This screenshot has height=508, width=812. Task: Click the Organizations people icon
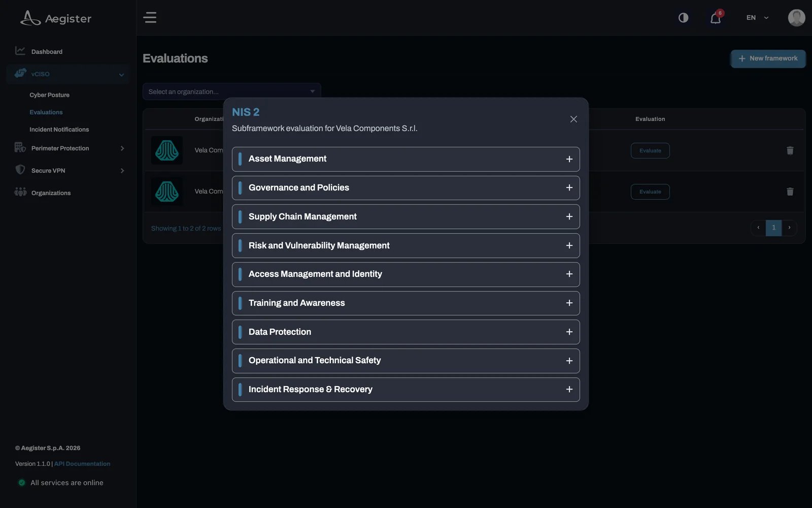point(20,192)
